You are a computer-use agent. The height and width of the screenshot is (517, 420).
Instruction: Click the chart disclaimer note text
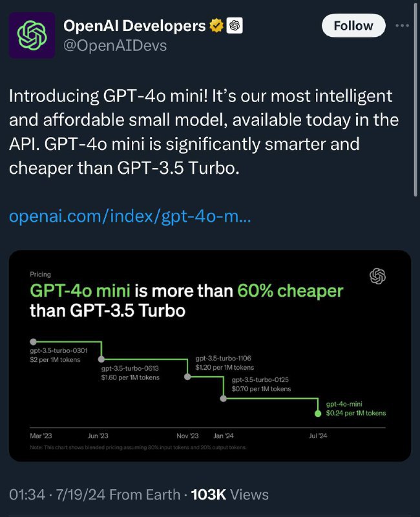pyautogui.click(x=136, y=445)
